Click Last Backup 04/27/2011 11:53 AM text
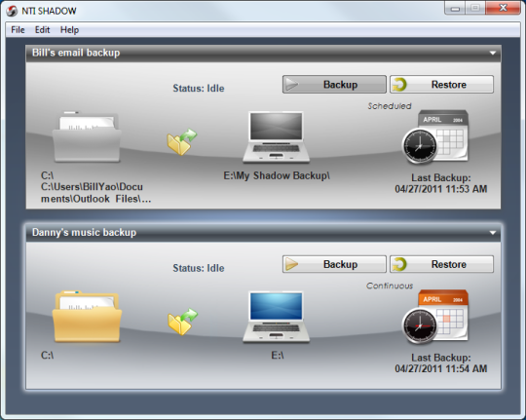This screenshot has height=420, width=526. [x=441, y=183]
